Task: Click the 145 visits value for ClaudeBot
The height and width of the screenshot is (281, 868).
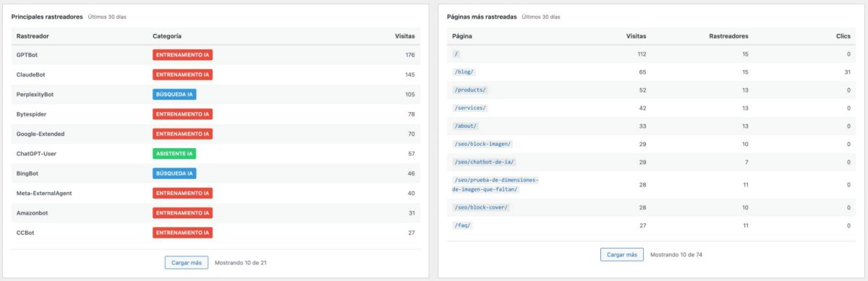Action: [x=410, y=74]
